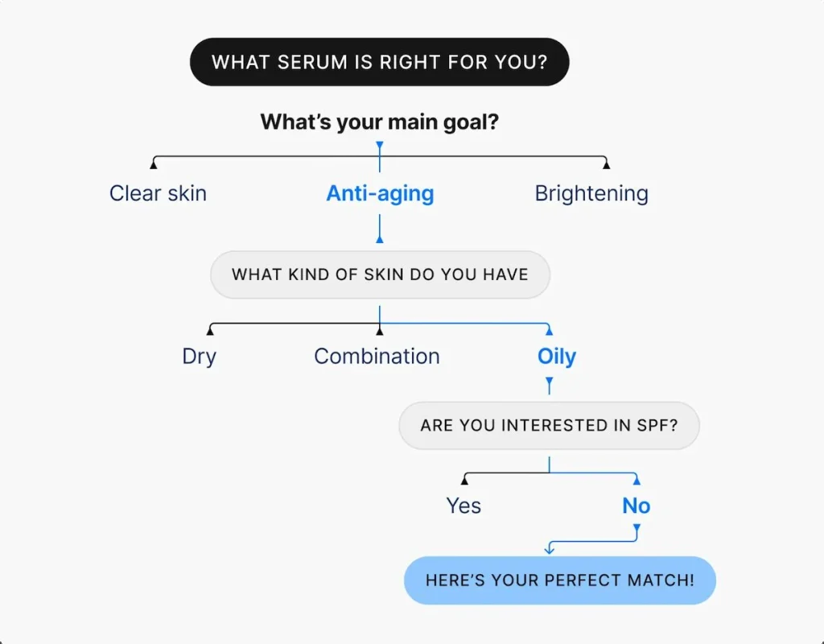Click the 'Are you interested in SPF?' box

pos(549,424)
